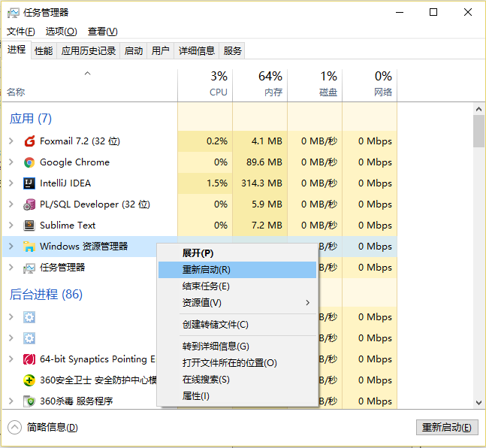486x448 pixels.
Task: Sort by the 网络 column header
Action: click(x=370, y=84)
